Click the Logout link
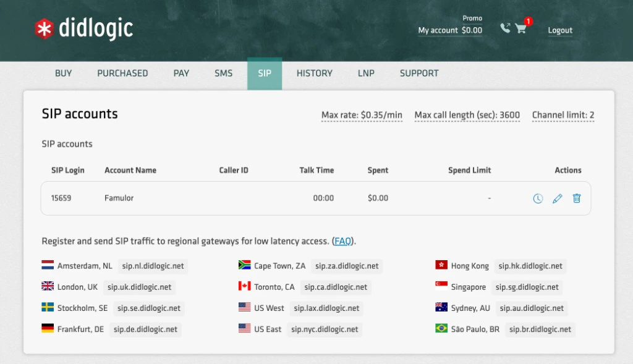 coord(560,30)
